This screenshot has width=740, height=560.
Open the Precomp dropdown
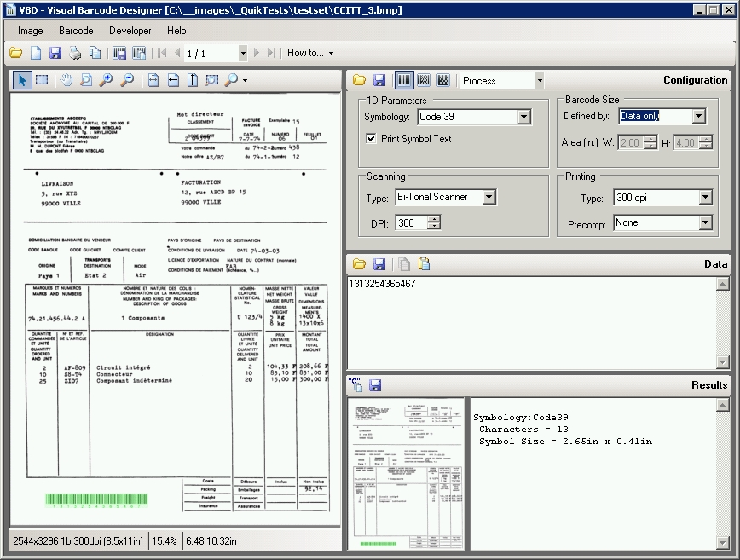[705, 222]
